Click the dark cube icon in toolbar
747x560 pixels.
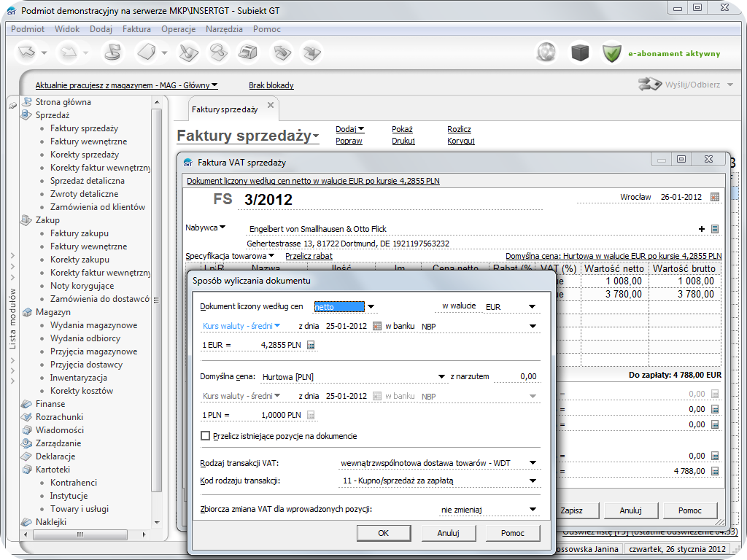point(580,52)
